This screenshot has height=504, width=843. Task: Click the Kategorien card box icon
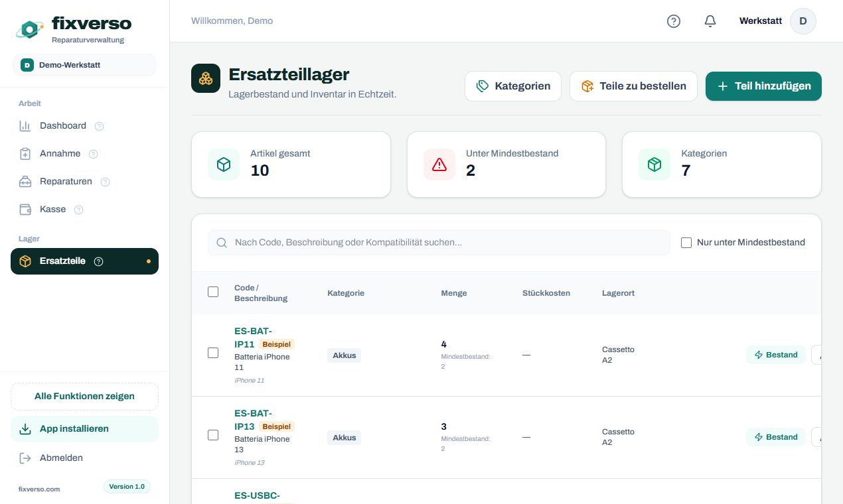(x=654, y=164)
